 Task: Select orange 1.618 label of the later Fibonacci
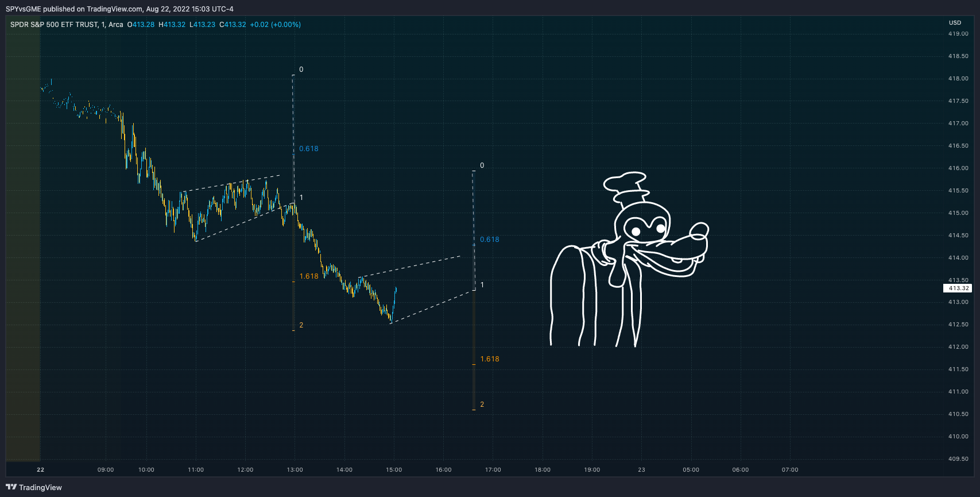490,359
